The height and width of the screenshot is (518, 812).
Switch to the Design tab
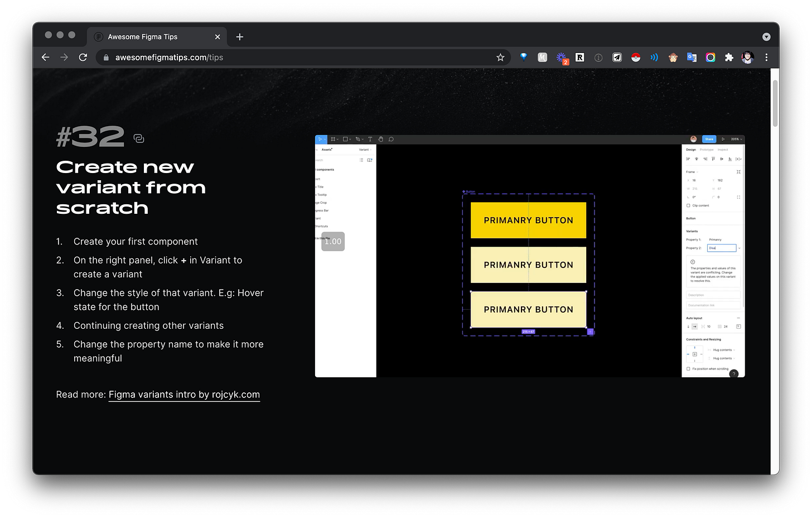[x=691, y=150]
